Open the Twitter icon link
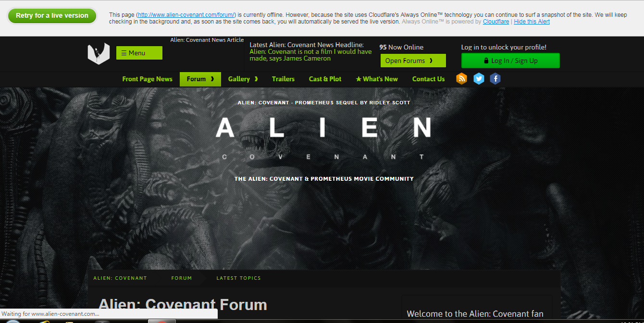This screenshot has width=644, height=323. pyautogui.click(x=479, y=79)
